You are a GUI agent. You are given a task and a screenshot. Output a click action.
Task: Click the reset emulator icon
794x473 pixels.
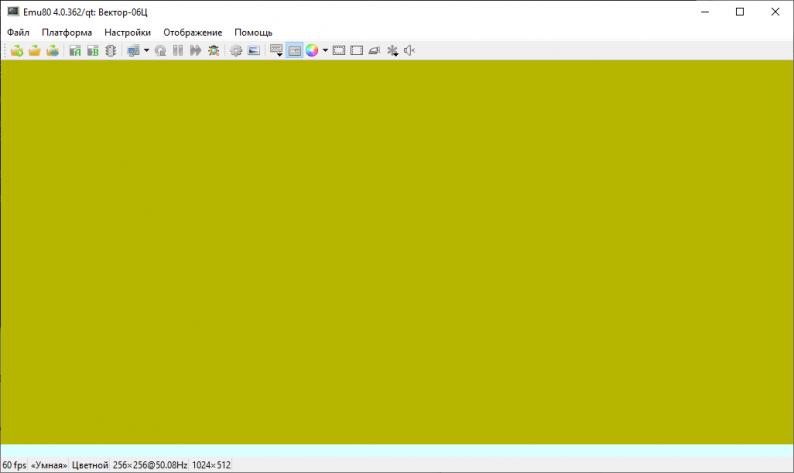tap(160, 50)
